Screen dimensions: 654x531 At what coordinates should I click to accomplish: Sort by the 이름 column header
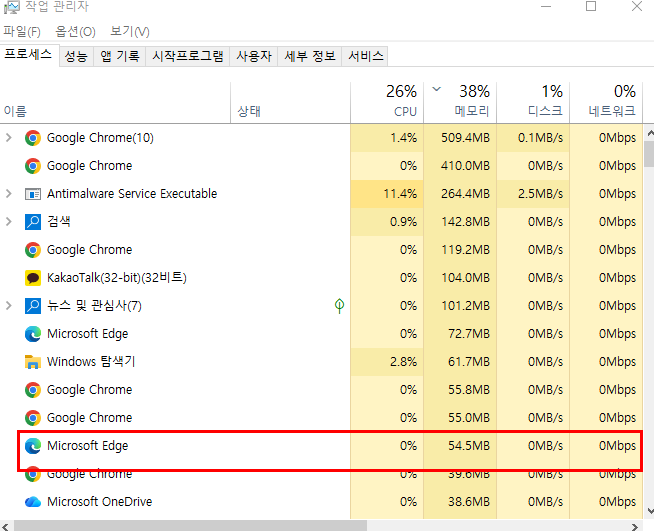tap(115, 103)
